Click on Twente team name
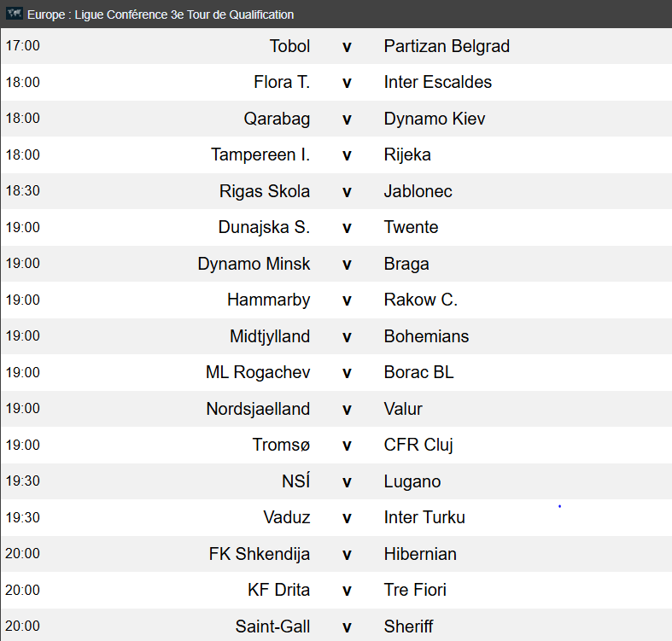 tap(411, 227)
